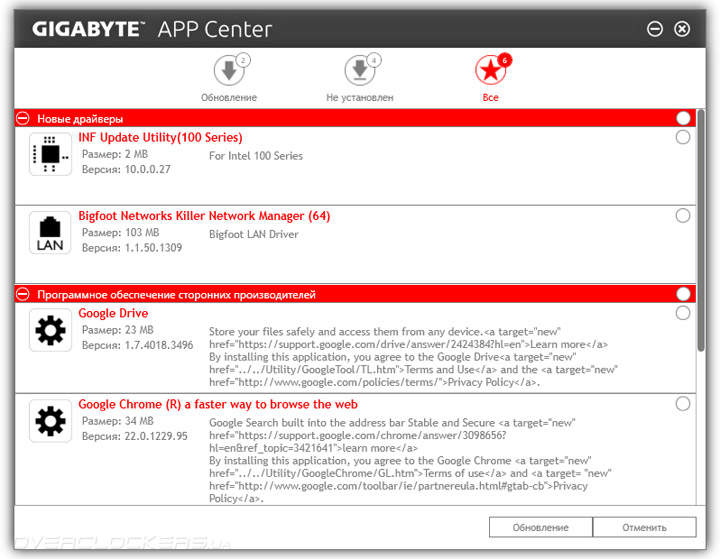Switch to the Обновление tab label
This screenshot has height=559, width=720.
click(229, 97)
